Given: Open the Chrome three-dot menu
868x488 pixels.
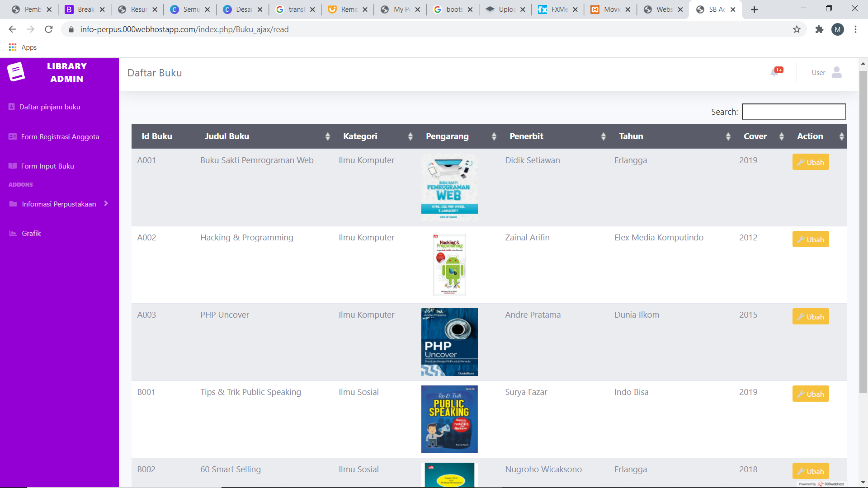Looking at the screenshot, I should [x=855, y=29].
